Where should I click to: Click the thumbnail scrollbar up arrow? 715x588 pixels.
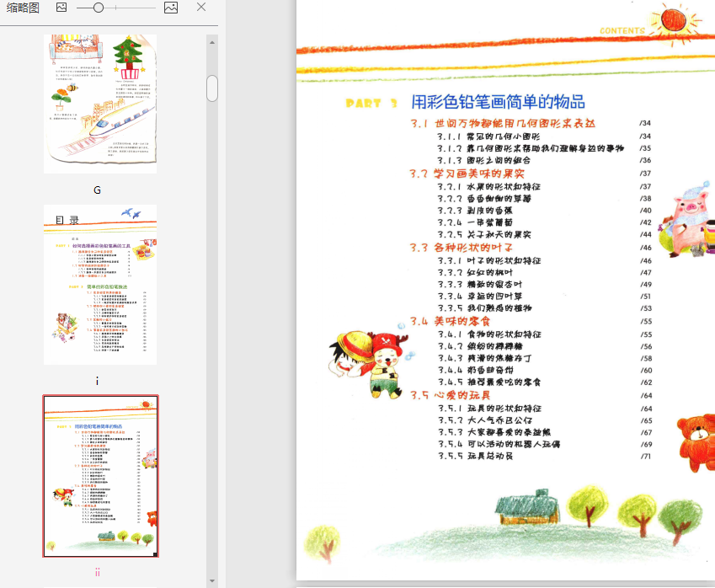[x=212, y=42]
